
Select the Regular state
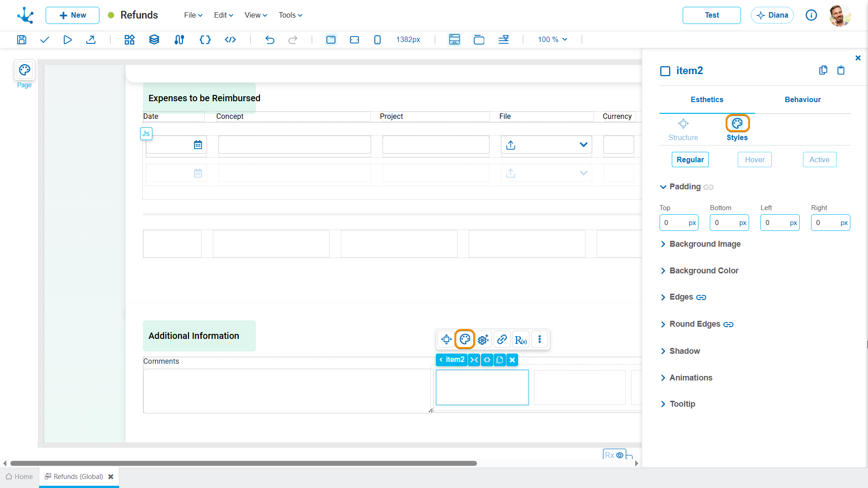point(690,160)
